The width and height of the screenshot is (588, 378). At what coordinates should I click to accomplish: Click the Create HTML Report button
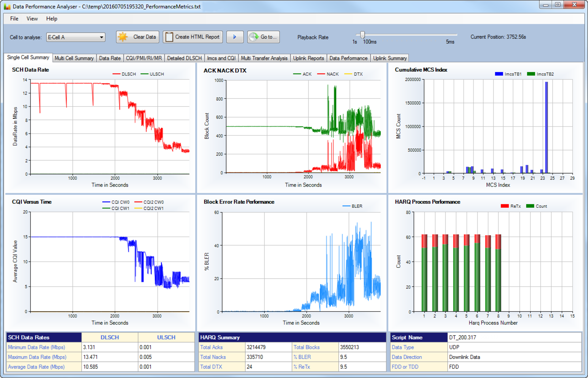pos(193,37)
